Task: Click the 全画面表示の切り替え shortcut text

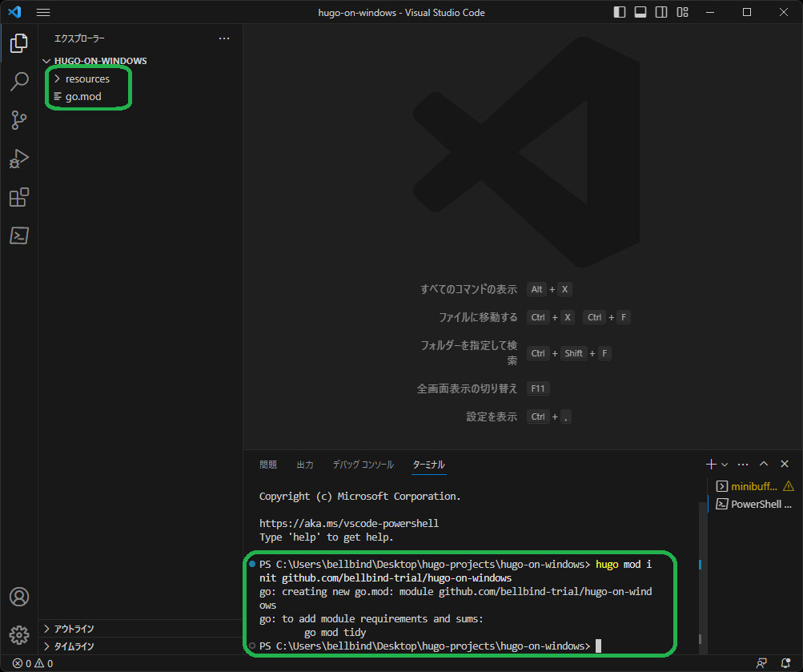Action: click(x=467, y=388)
